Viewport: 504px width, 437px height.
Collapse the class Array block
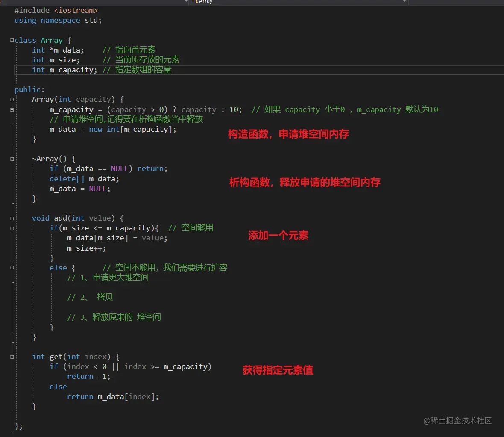[12, 40]
